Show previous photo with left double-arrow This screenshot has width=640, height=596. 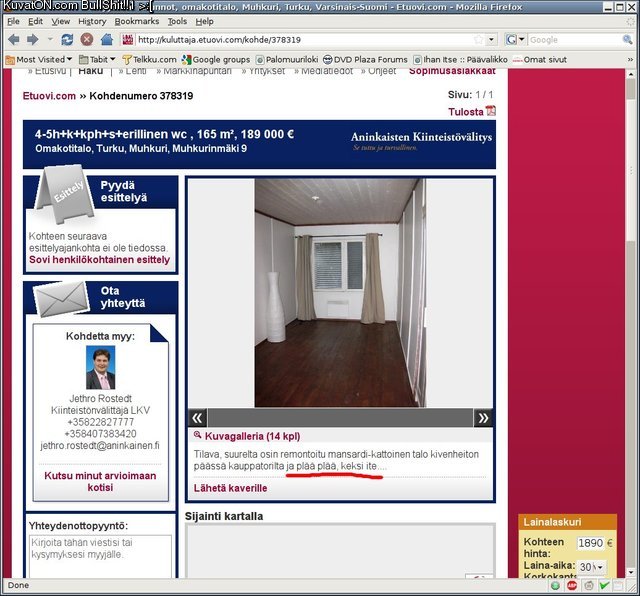coord(197,418)
